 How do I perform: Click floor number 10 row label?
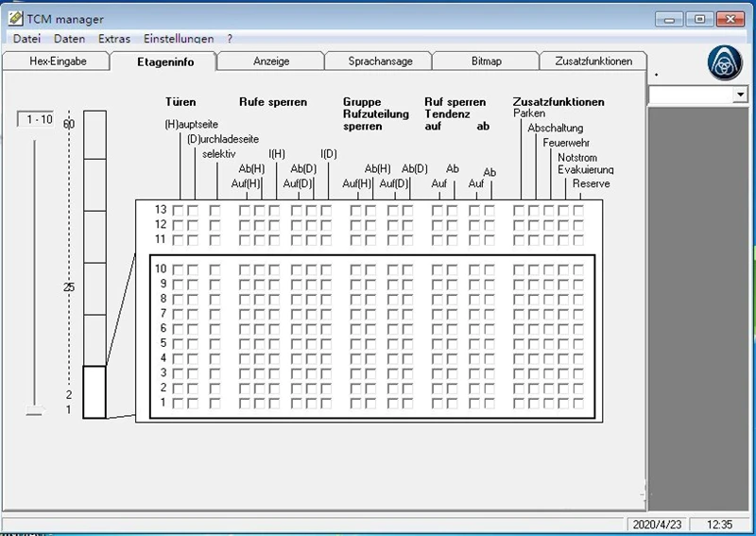coord(161,268)
